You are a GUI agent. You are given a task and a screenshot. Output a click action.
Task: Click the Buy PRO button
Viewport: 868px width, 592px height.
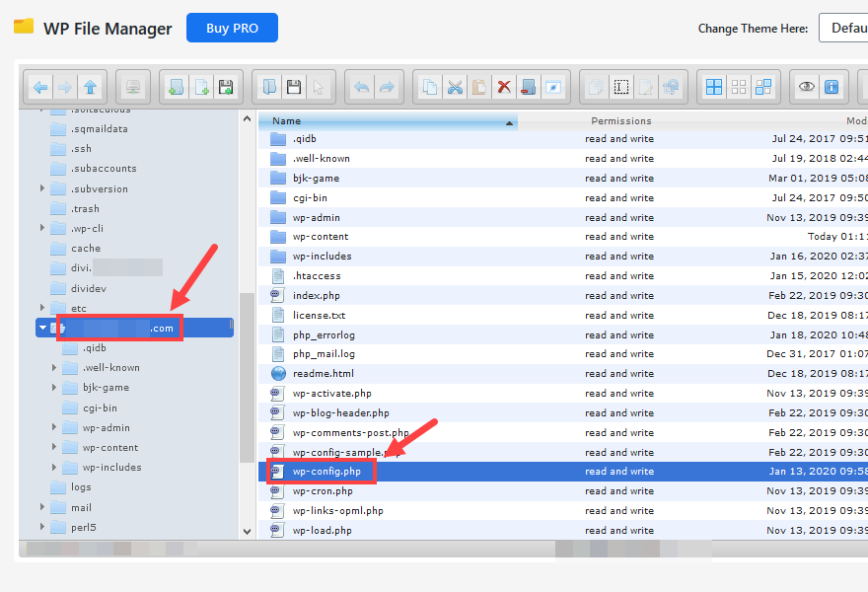[x=232, y=28]
